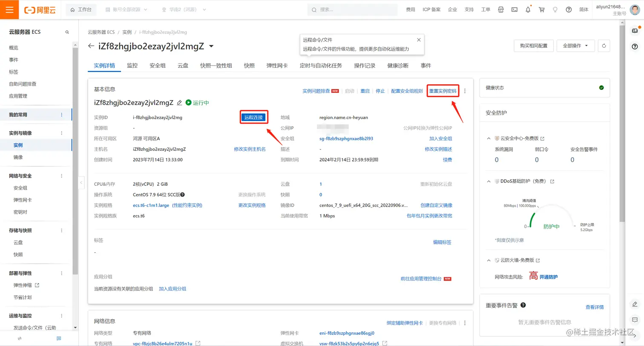Open the 实例与镜像 group options menu
Screen dimensions: 644x346
click(62, 133)
